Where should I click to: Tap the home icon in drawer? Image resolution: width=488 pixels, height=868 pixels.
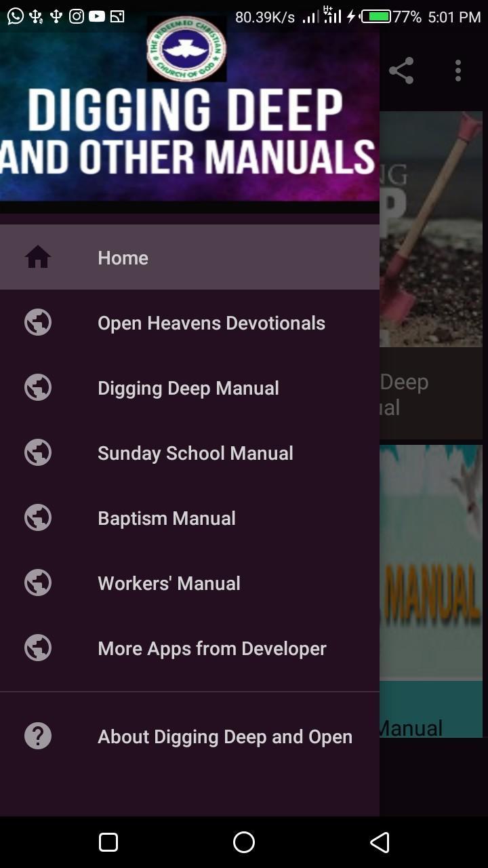click(x=38, y=257)
